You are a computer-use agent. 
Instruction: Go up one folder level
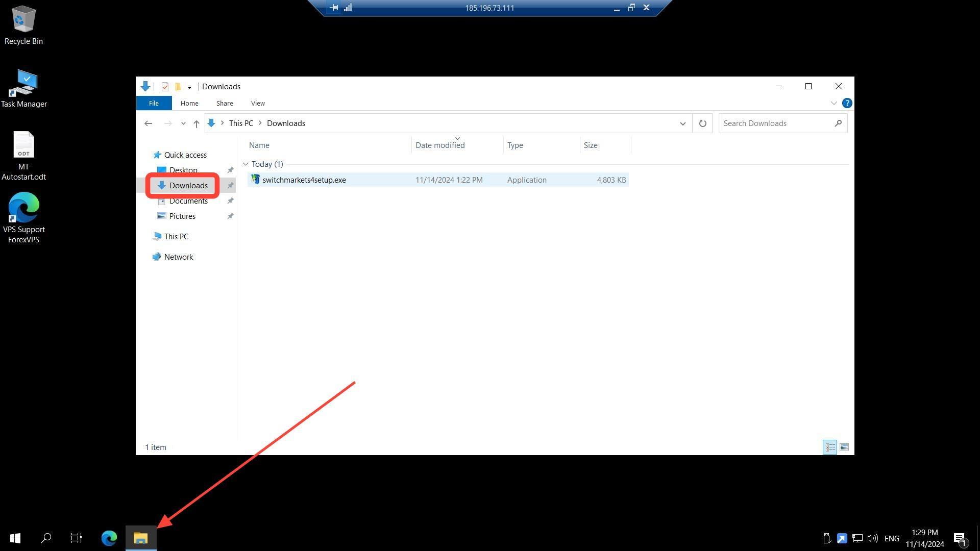(196, 123)
